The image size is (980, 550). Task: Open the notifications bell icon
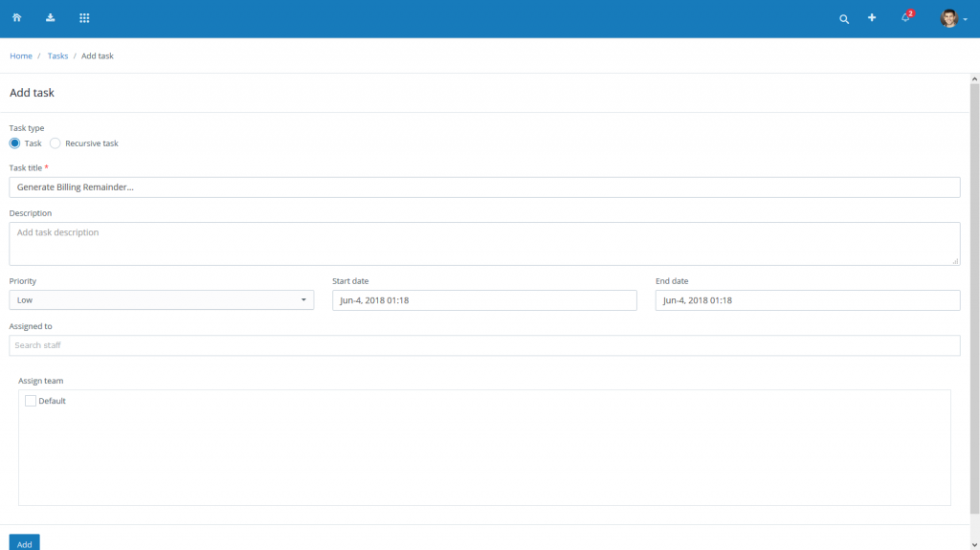[x=905, y=18]
